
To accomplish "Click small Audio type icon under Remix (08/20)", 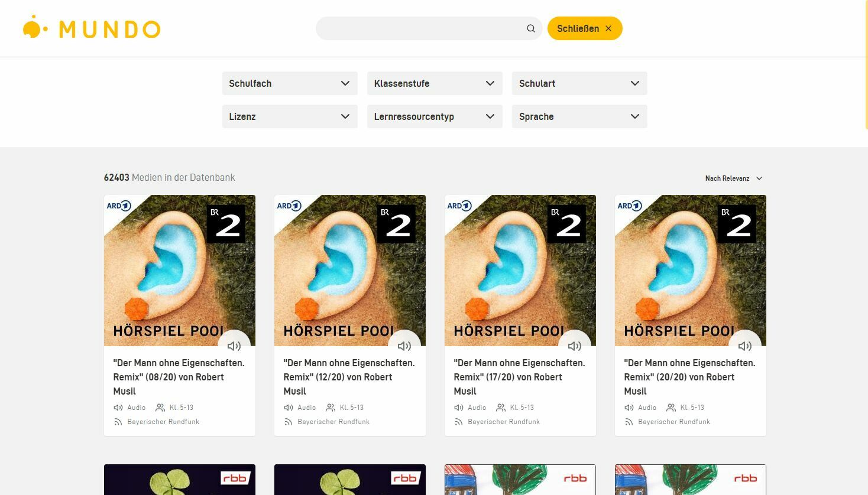I will (x=118, y=408).
